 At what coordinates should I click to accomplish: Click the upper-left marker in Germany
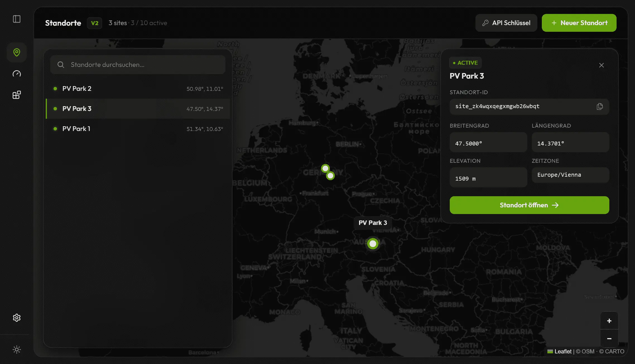pos(325,168)
